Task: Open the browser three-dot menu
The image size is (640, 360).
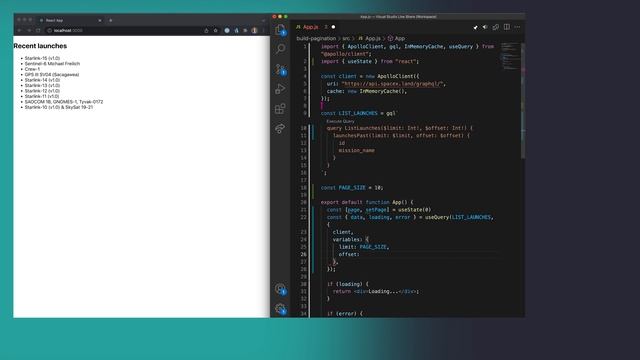Action: click(263, 31)
